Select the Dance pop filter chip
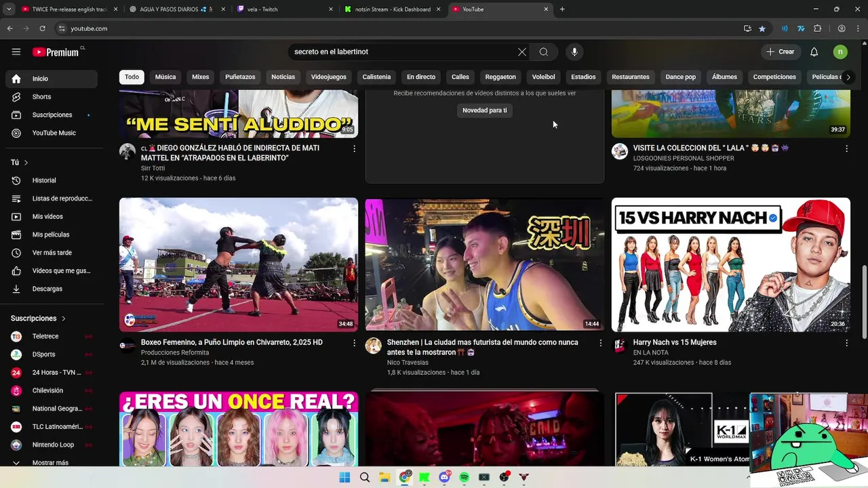The width and height of the screenshot is (868, 488). [x=681, y=77]
